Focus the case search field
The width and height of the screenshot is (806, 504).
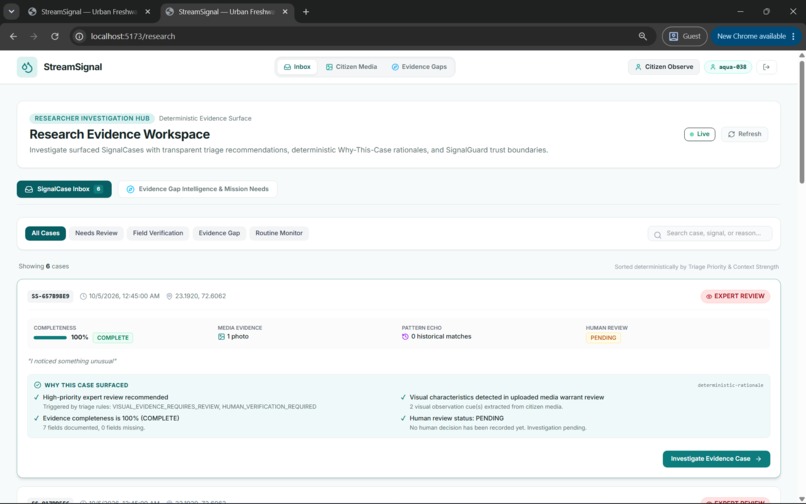click(x=710, y=233)
